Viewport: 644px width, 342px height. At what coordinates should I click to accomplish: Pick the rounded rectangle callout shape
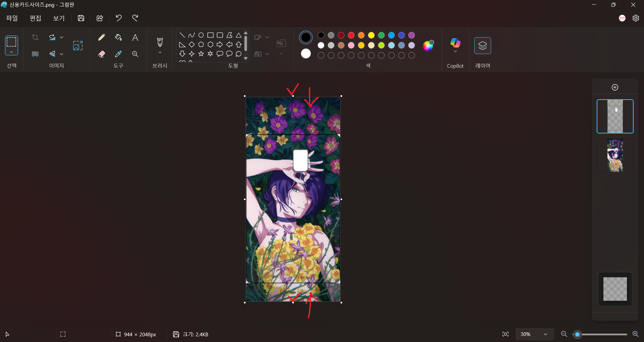click(x=220, y=54)
